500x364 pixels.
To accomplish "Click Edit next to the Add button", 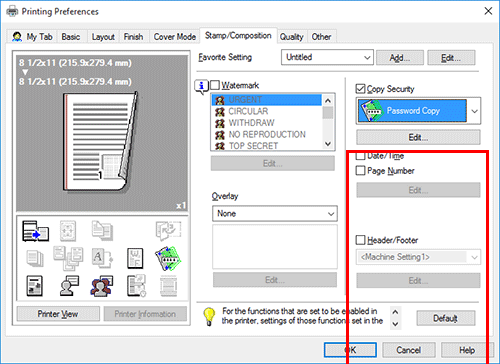I will [451, 58].
